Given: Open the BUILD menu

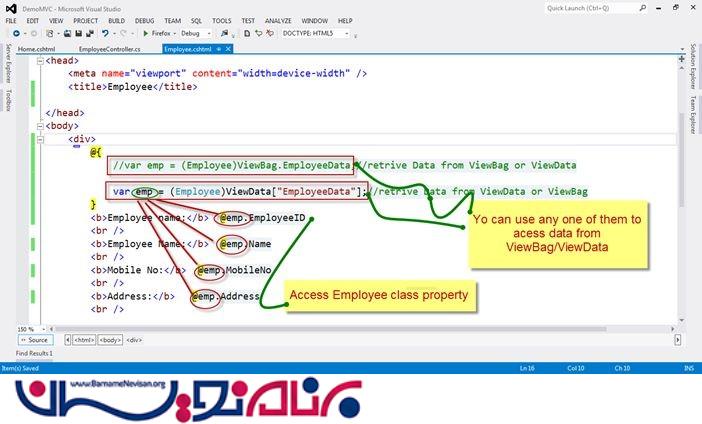Looking at the screenshot, I should (116, 21).
